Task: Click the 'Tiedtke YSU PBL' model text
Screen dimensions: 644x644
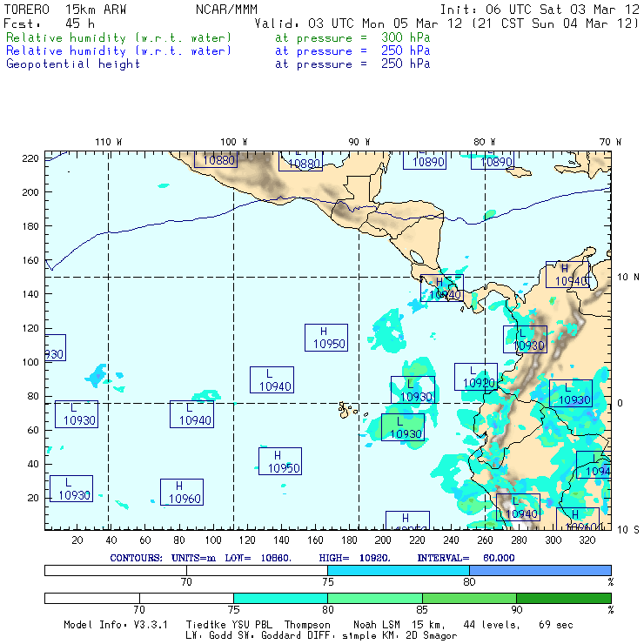Action: tap(229, 625)
